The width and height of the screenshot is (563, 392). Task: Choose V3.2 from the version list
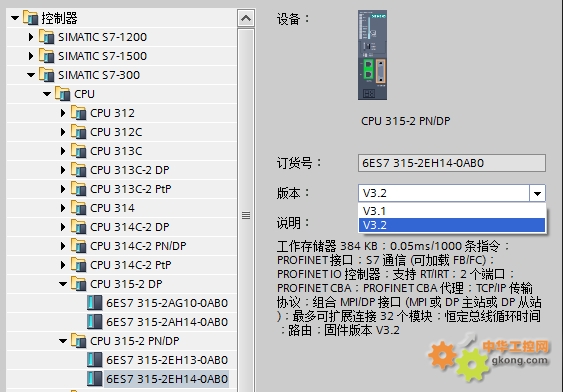[x=452, y=225]
